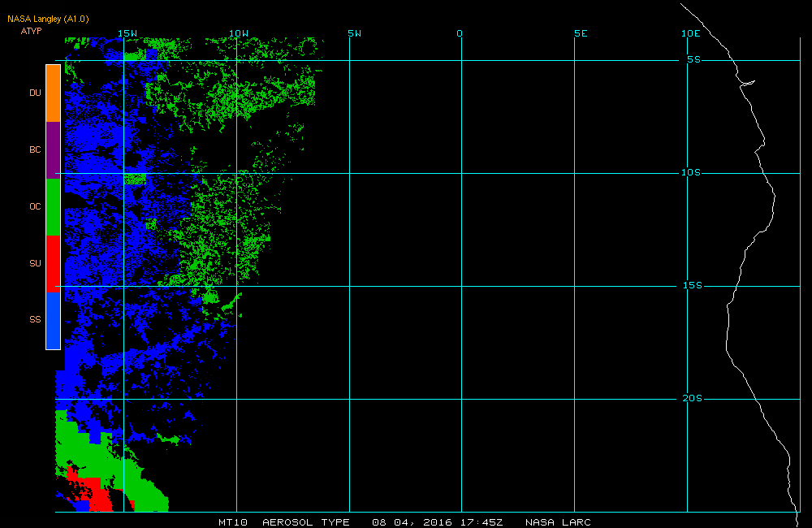Click the NASA LARC caption text

click(x=559, y=522)
